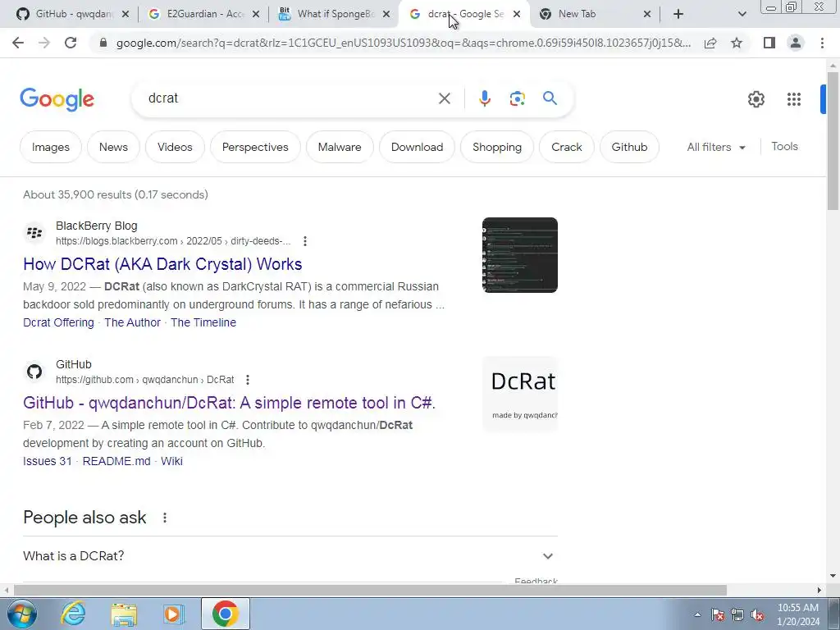Open more options for the GitHub result
The width and height of the screenshot is (840, 630).
pyautogui.click(x=248, y=380)
